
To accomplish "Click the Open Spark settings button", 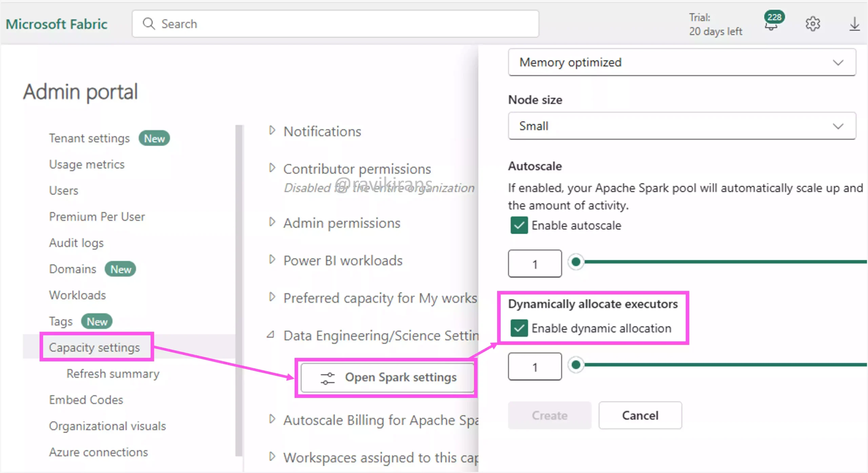I will click(387, 378).
